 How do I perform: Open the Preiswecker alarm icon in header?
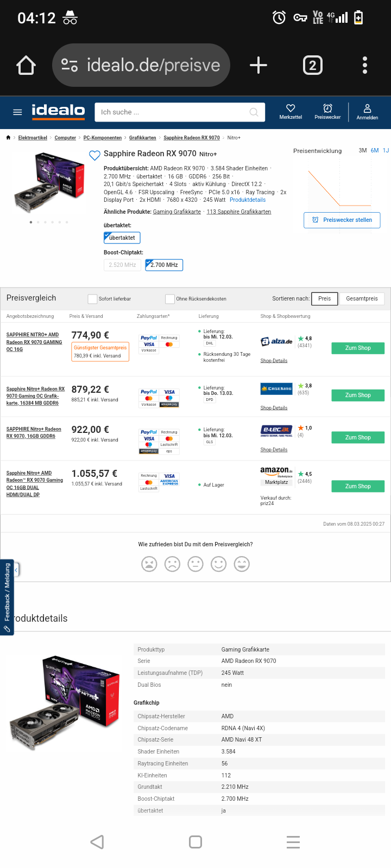pos(327,111)
